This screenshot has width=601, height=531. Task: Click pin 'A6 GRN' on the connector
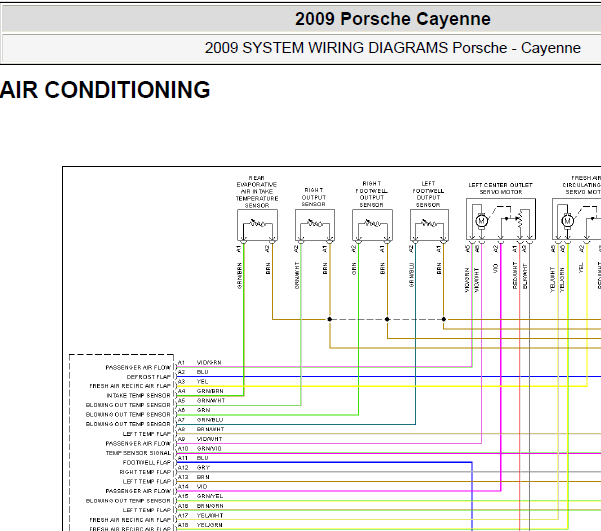click(x=194, y=410)
